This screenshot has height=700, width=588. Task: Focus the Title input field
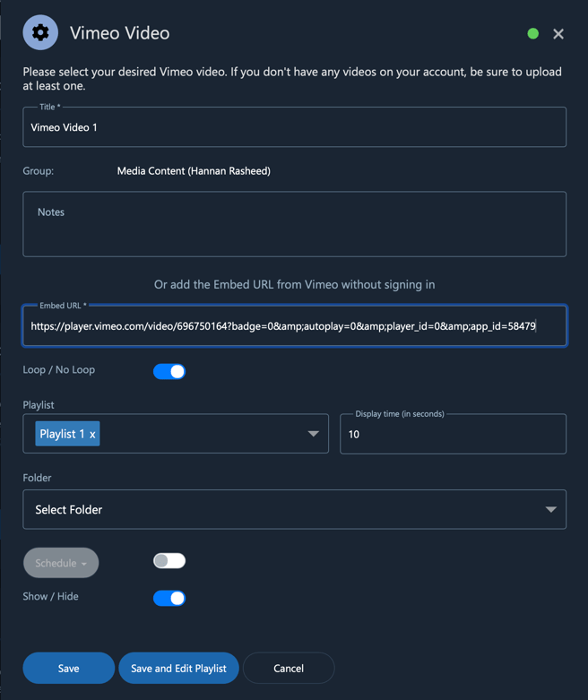294,127
